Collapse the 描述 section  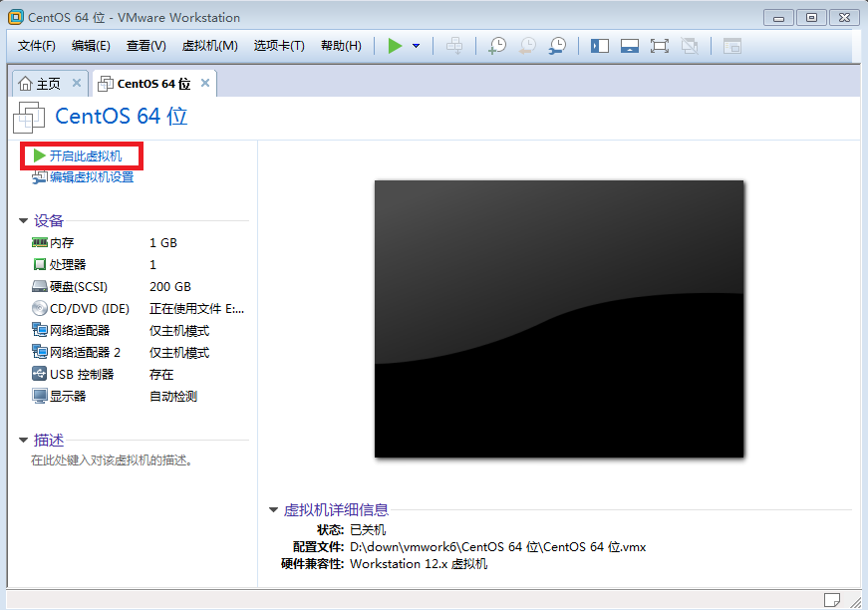click(x=23, y=441)
